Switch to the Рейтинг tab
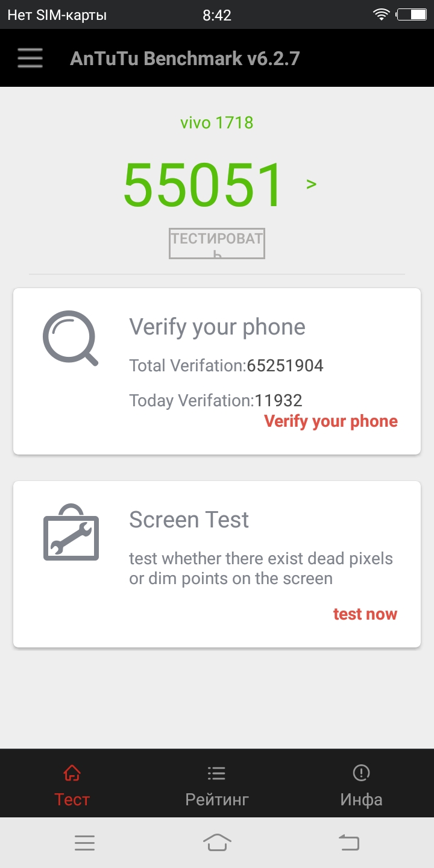 tap(217, 785)
